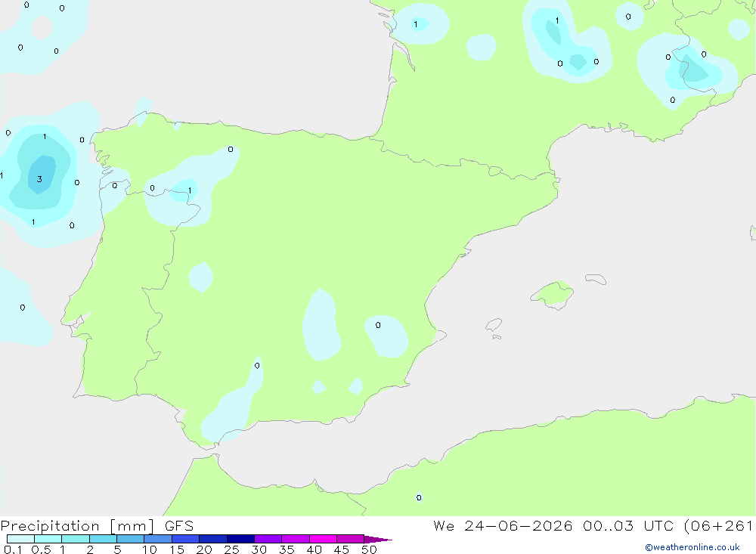Click the '35' legend tick label

pyautogui.click(x=287, y=549)
